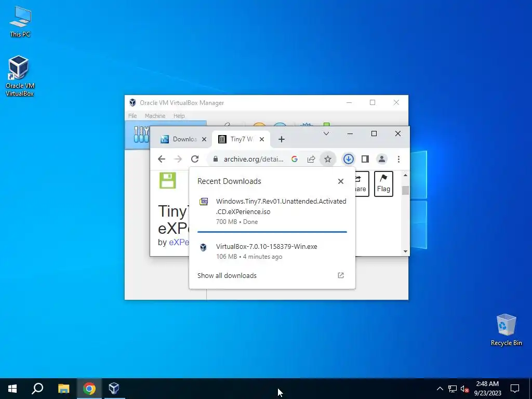
Task: Click the archive.org address bar
Action: 254,159
